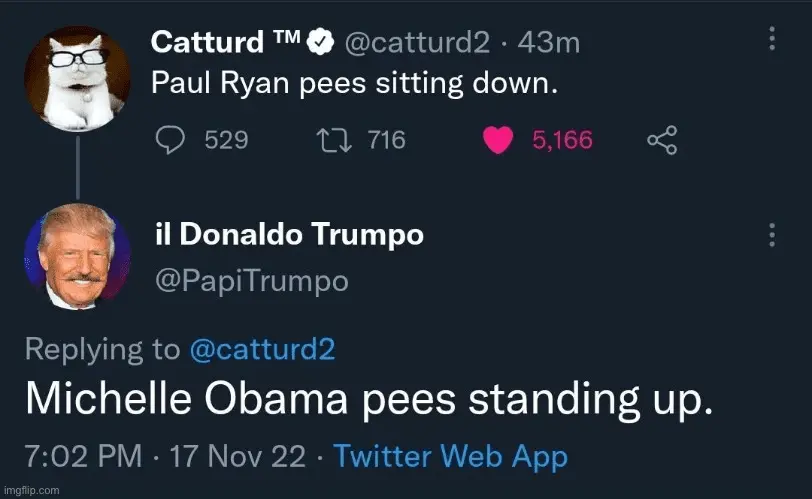
Task: Open the Twitter Web App link
Action: pos(450,457)
